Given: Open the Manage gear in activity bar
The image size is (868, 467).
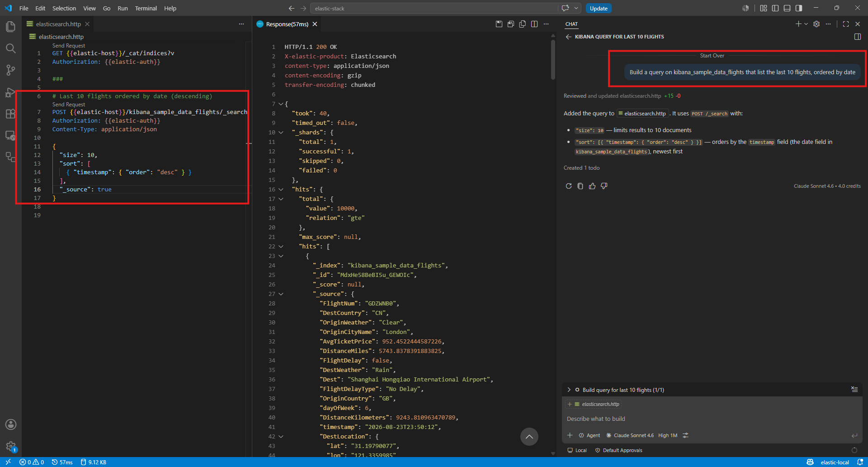Looking at the screenshot, I should tap(10, 446).
